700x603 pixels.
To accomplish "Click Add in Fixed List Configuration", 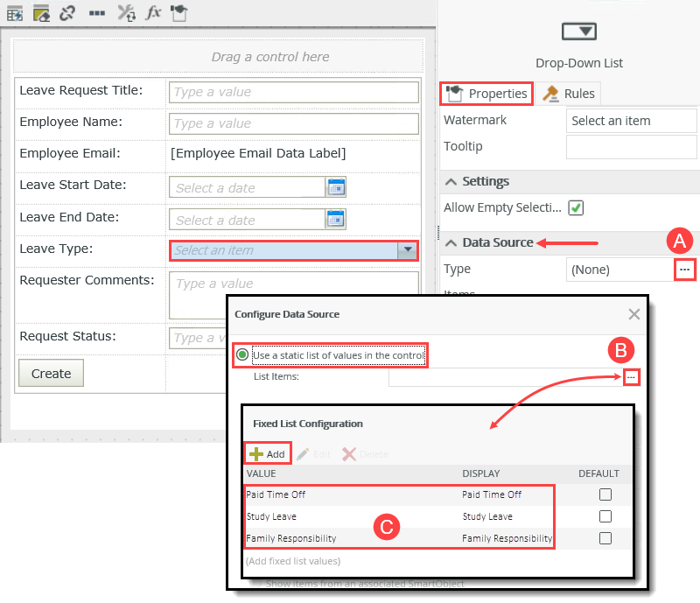I will (x=266, y=452).
